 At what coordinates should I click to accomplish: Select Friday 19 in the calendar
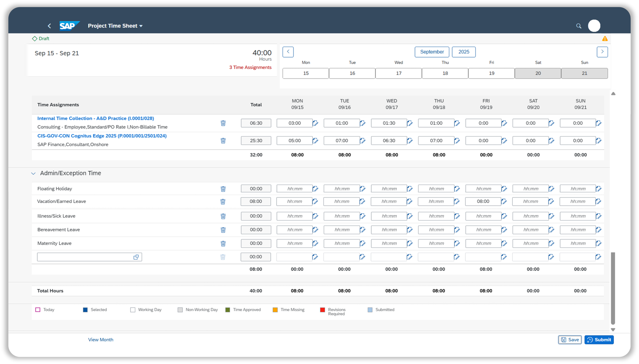coord(491,73)
